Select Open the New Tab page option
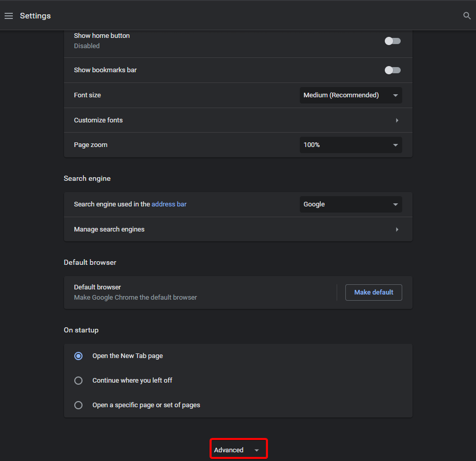Viewport: 476px width, 461px height. pyautogui.click(x=78, y=356)
